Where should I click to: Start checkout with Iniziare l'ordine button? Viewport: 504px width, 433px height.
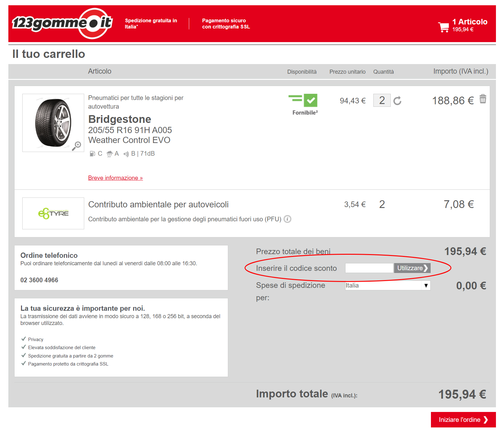(x=463, y=420)
